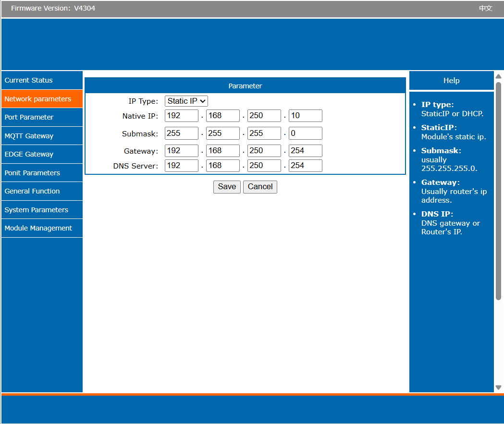Select Network parameters in the sidebar
This screenshot has height=424, width=504.
pos(42,99)
